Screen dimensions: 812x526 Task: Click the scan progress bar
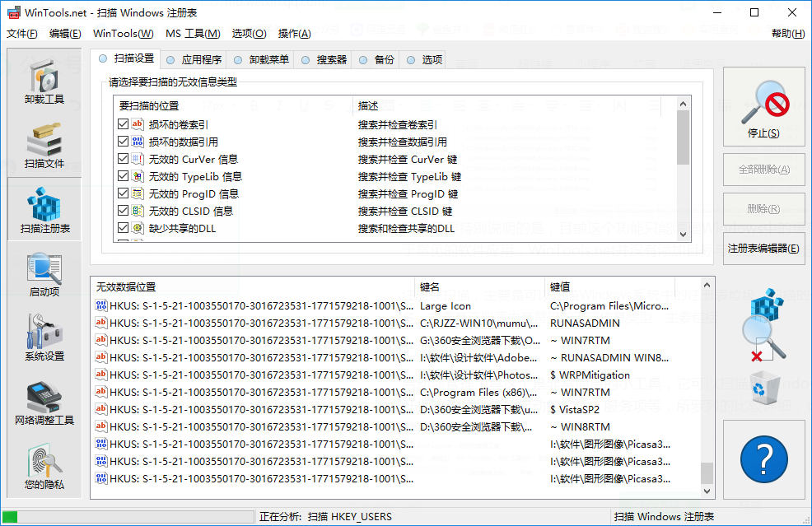[x=128, y=517]
